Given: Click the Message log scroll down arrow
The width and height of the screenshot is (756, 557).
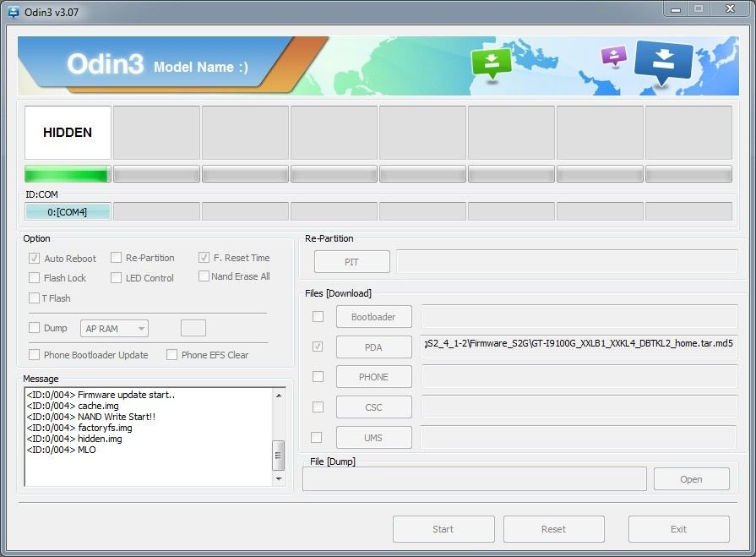Looking at the screenshot, I should [x=279, y=479].
